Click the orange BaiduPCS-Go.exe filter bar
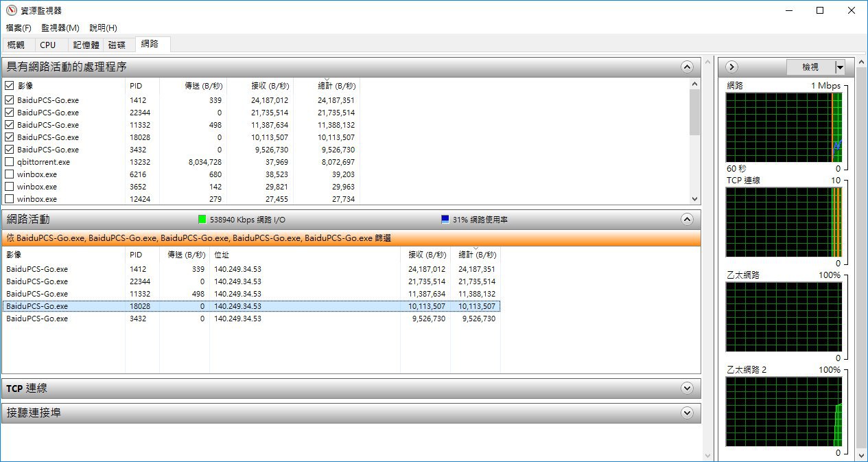Image resolution: width=868 pixels, height=462 pixels. [351, 238]
